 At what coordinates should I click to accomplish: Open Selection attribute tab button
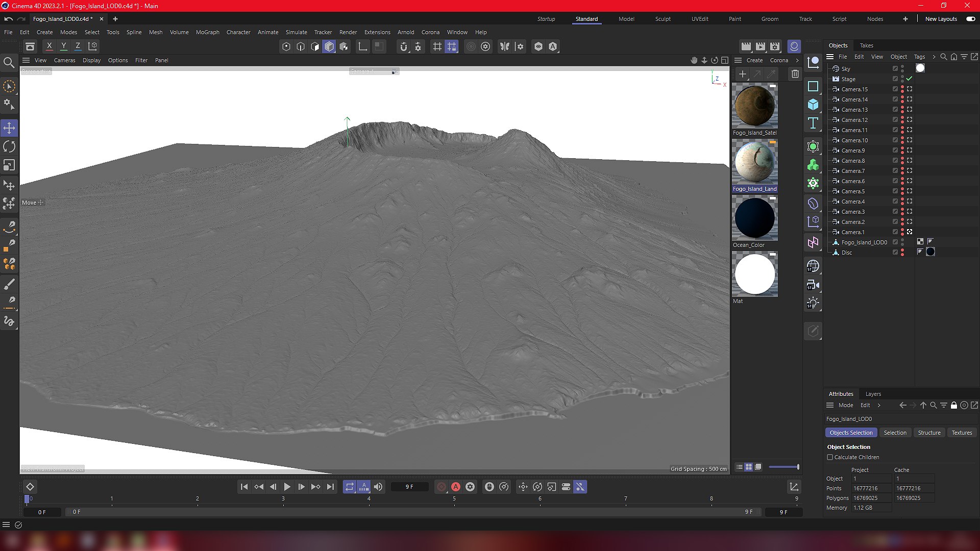click(x=895, y=433)
